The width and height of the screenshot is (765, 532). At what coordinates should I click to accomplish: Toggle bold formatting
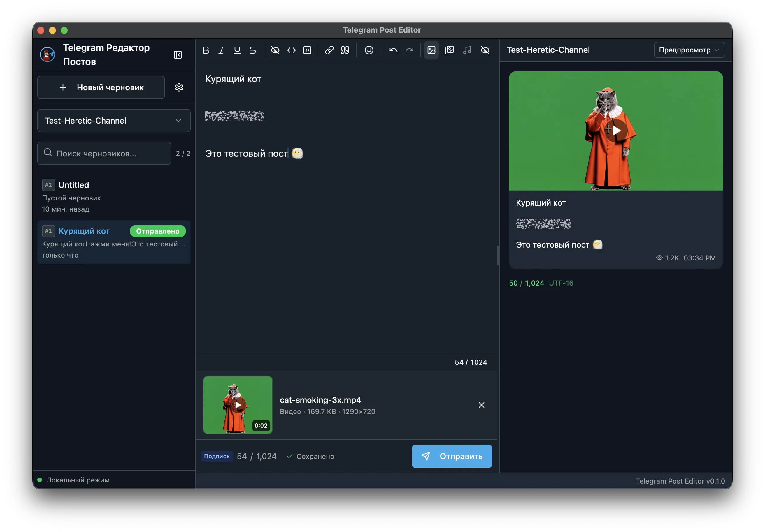point(206,50)
